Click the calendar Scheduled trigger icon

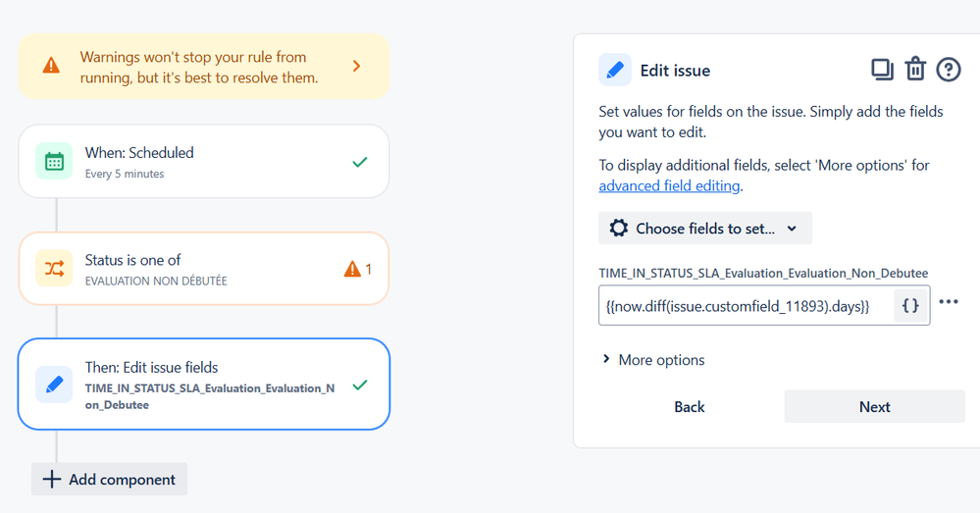tap(54, 161)
